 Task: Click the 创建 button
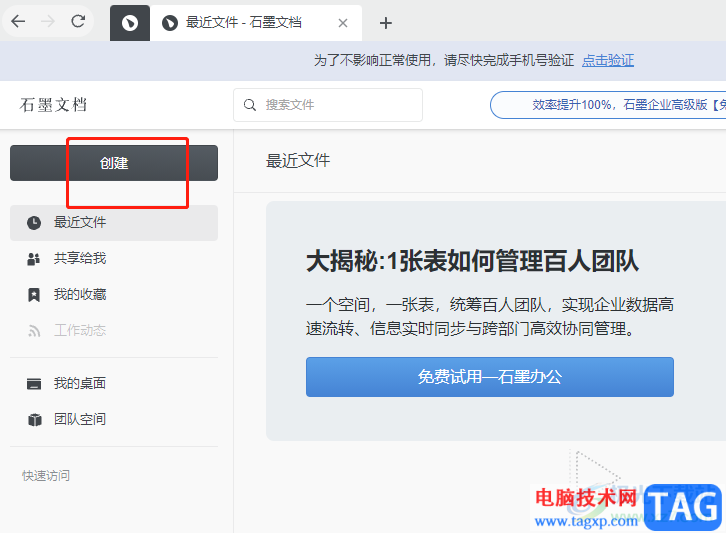pyautogui.click(x=114, y=163)
